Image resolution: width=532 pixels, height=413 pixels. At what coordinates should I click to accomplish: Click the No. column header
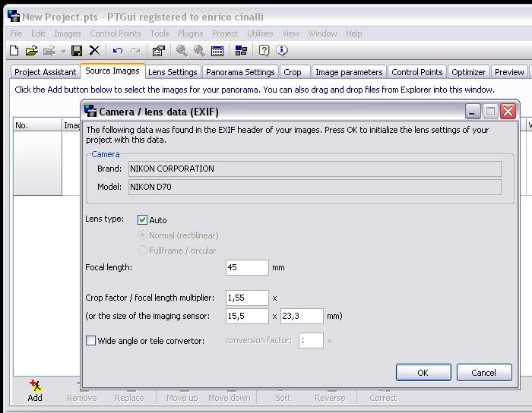click(37, 125)
